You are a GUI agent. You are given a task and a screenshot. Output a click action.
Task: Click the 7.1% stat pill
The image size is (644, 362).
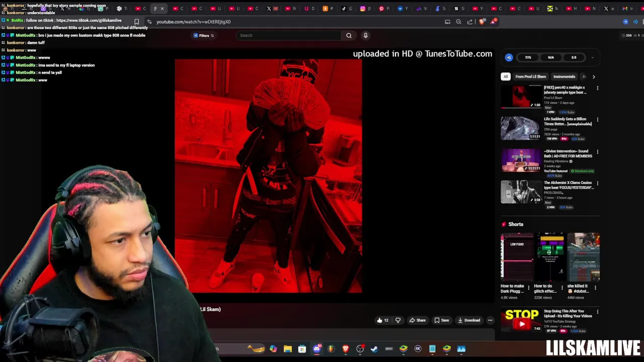[x=528, y=57]
